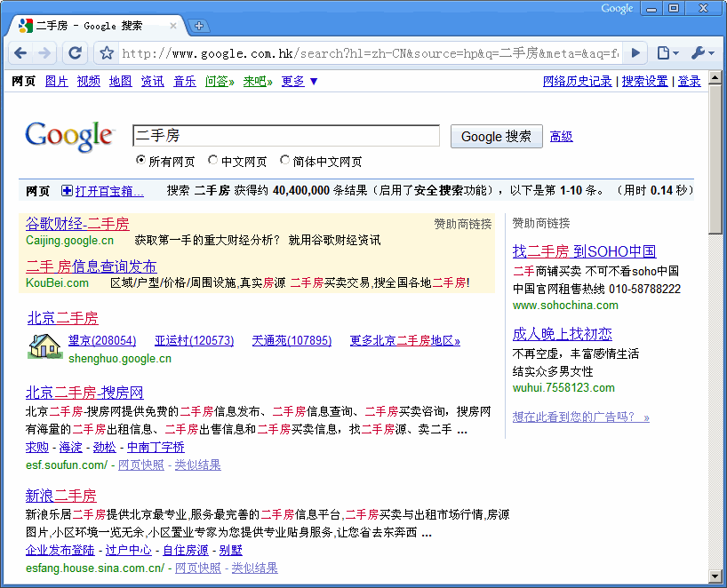Viewport: 727px width, 588px height.
Task: Click the search box containing 二手房
Action: point(286,135)
